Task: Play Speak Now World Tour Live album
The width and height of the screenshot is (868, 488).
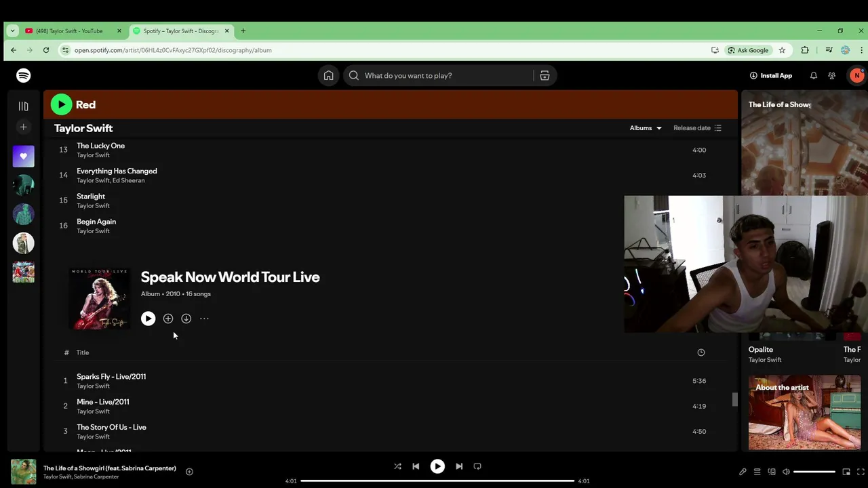Action: pos(148,319)
